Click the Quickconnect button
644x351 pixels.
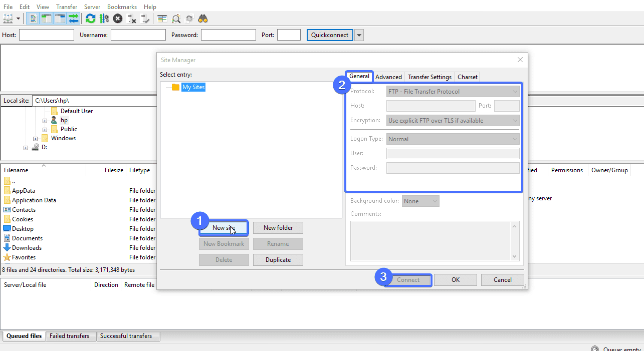[x=330, y=35]
